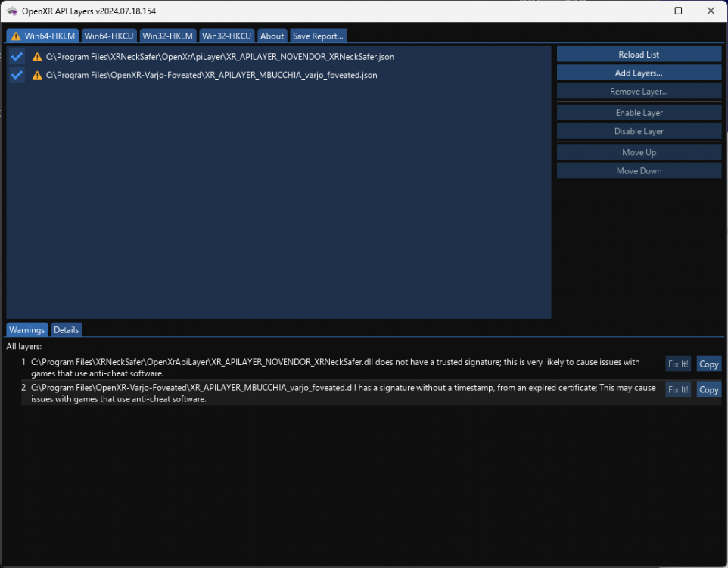Open the About tab
Image resolution: width=728 pixels, height=568 pixels.
coord(272,36)
